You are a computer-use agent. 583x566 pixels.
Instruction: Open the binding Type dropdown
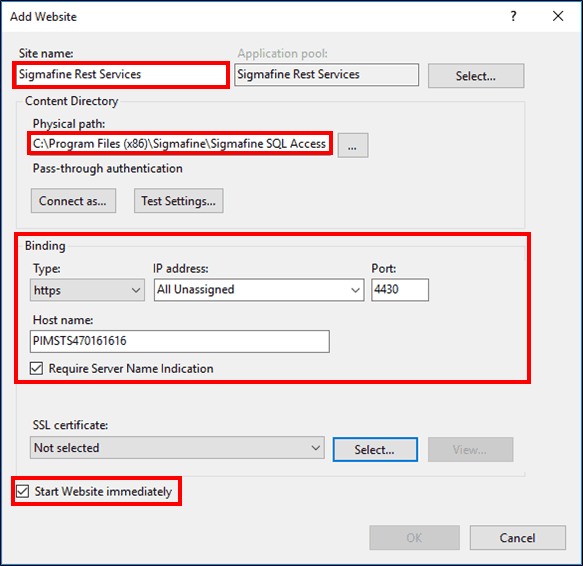click(x=87, y=290)
